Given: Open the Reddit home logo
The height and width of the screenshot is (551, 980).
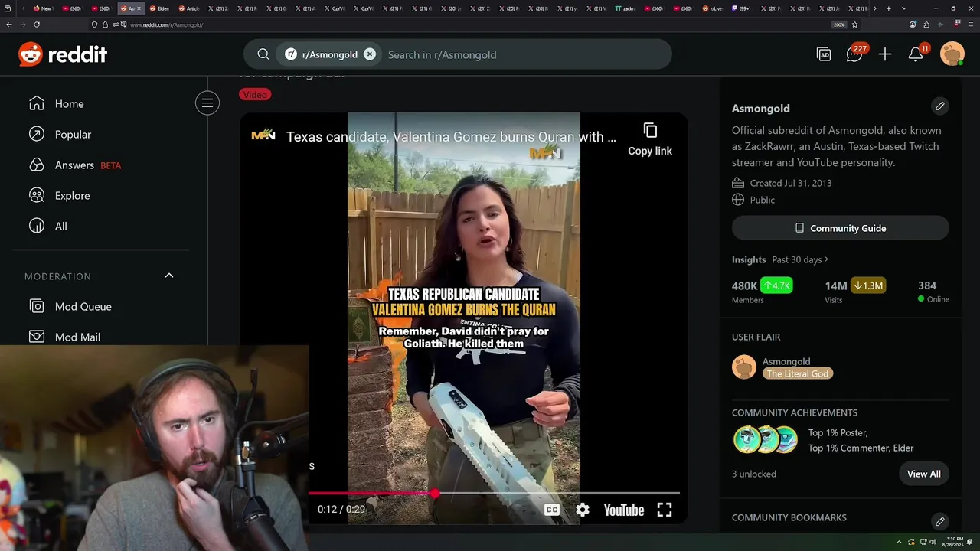Looking at the screenshot, I should (63, 54).
